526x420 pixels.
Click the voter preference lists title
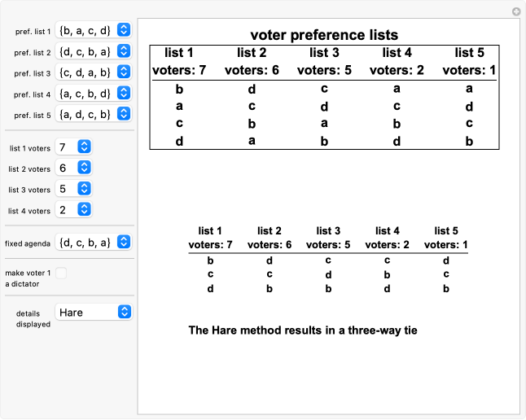tap(324, 35)
